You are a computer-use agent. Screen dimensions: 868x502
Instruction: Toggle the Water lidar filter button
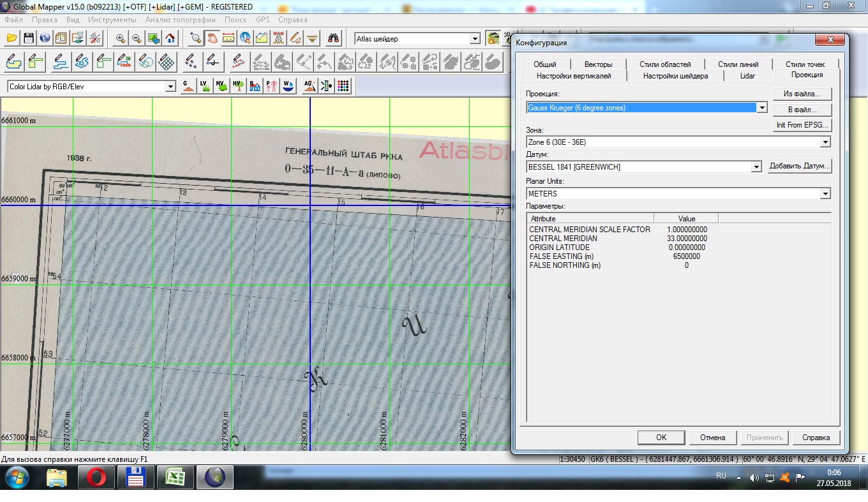click(288, 86)
